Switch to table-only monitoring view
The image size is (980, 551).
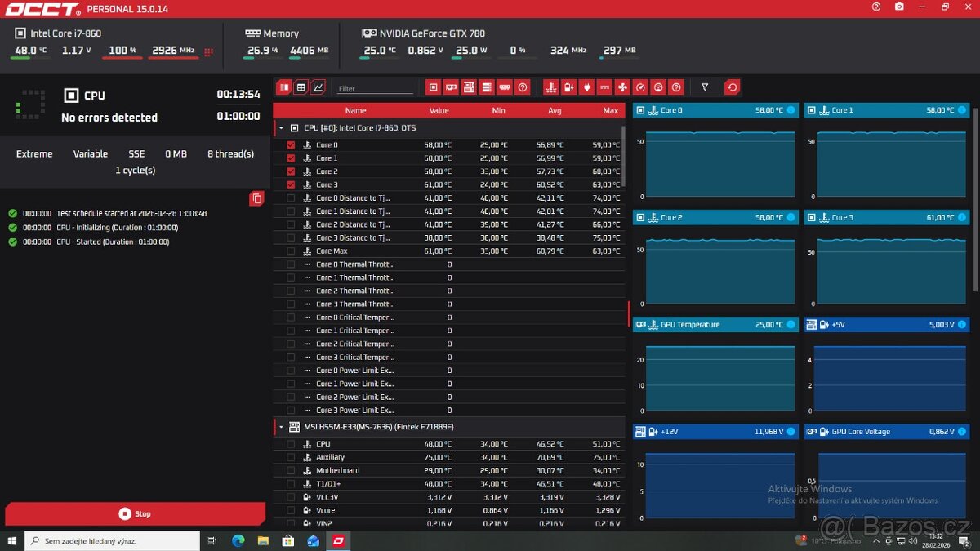(x=301, y=87)
